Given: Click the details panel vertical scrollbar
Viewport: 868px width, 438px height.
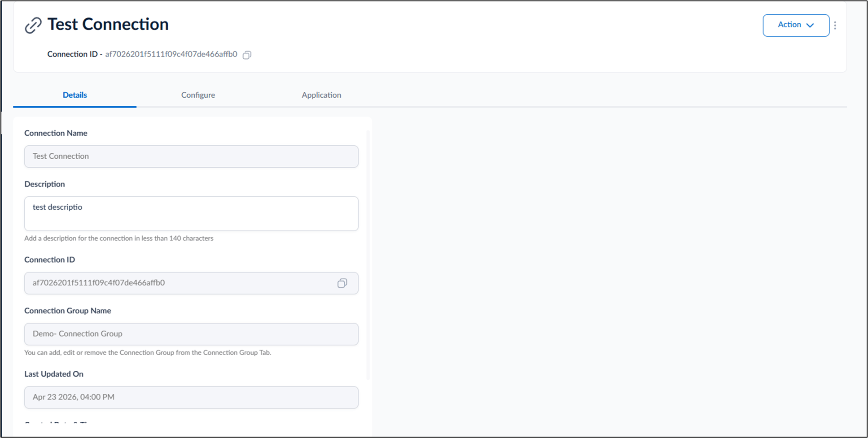Looking at the screenshot, I should point(368,255).
